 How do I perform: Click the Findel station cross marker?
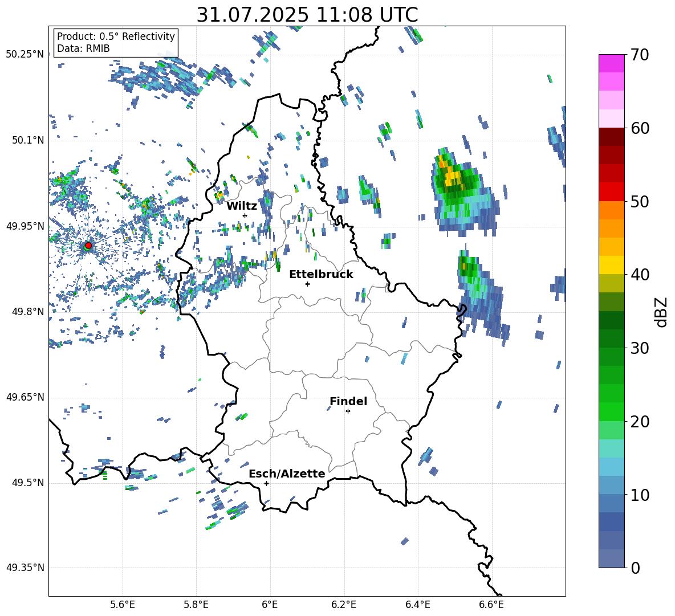(x=348, y=411)
